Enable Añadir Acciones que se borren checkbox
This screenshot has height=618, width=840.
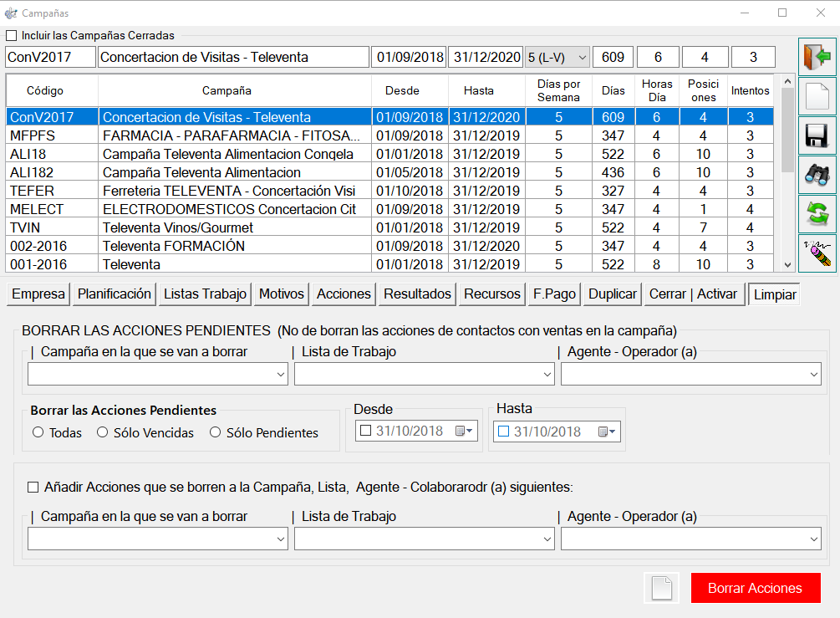click(33, 488)
